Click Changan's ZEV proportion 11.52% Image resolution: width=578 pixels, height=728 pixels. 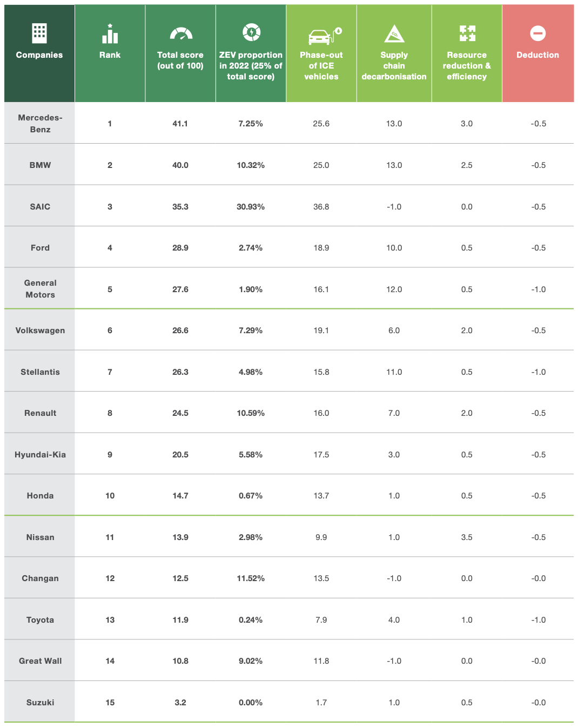point(251,578)
